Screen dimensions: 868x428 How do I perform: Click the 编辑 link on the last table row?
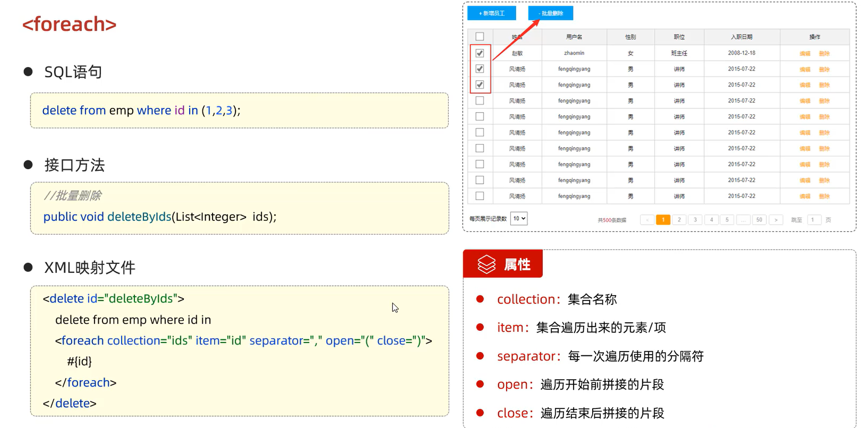tap(804, 196)
